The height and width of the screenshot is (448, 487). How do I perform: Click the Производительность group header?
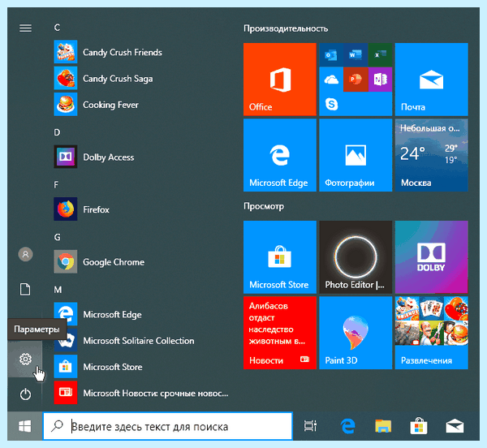tap(286, 28)
